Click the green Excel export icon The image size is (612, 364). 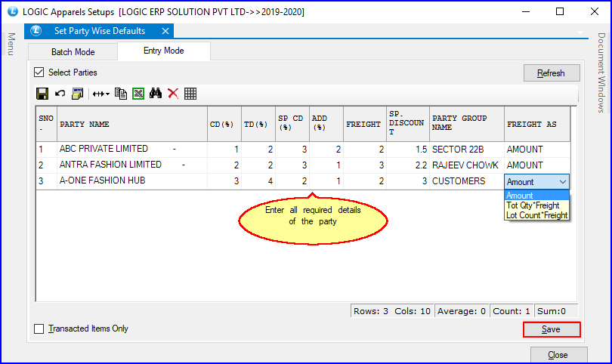coord(138,94)
